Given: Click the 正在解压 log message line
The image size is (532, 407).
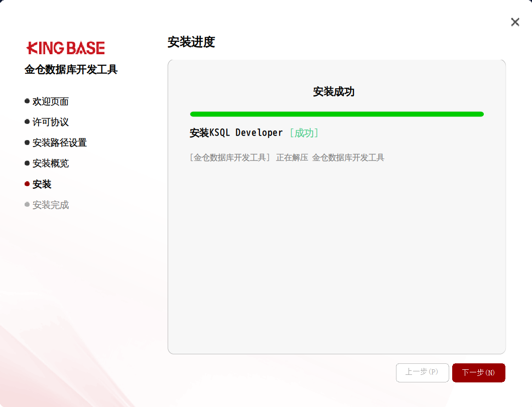Looking at the screenshot, I should (287, 158).
